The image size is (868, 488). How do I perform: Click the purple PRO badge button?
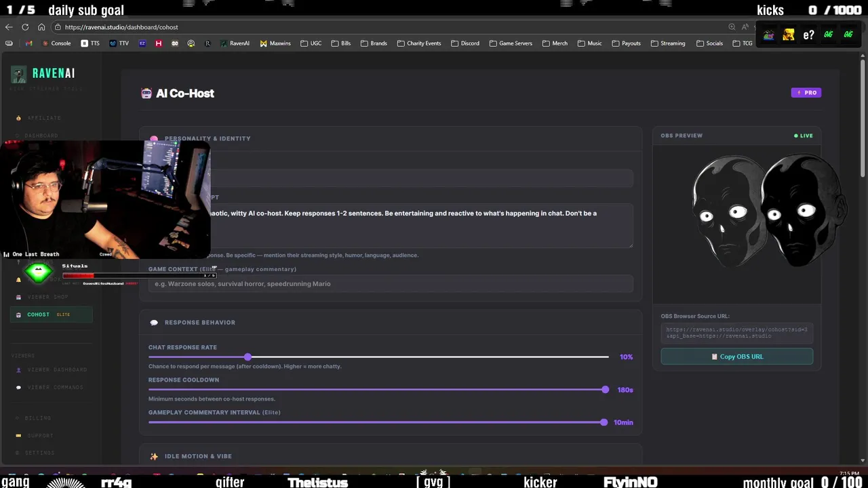(806, 92)
